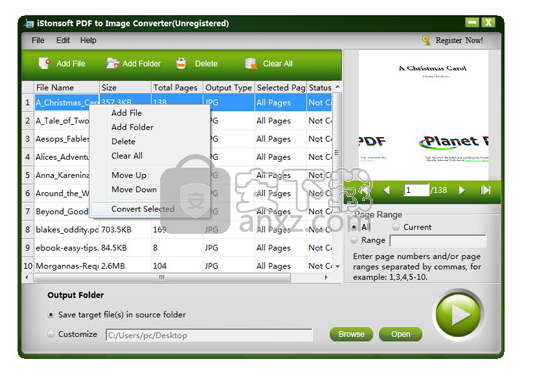The height and width of the screenshot is (391, 536).
Task: Click the Clear All toolbar label
Action: [x=278, y=64]
